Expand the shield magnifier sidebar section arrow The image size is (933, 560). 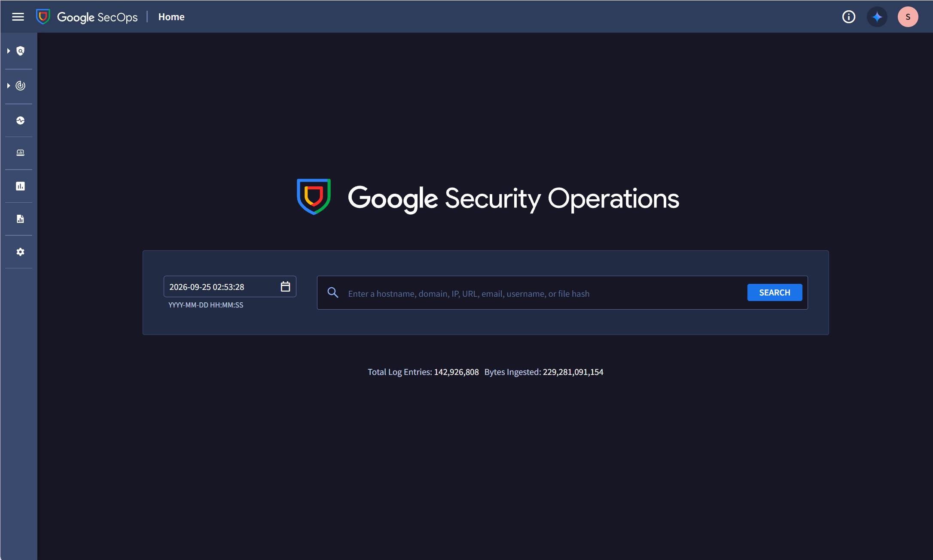(x=9, y=51)
